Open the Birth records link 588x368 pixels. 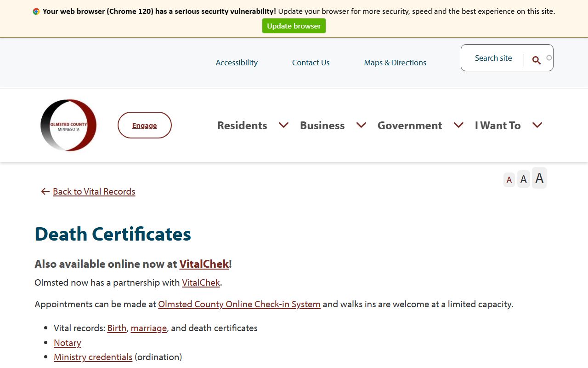[117, 328]
